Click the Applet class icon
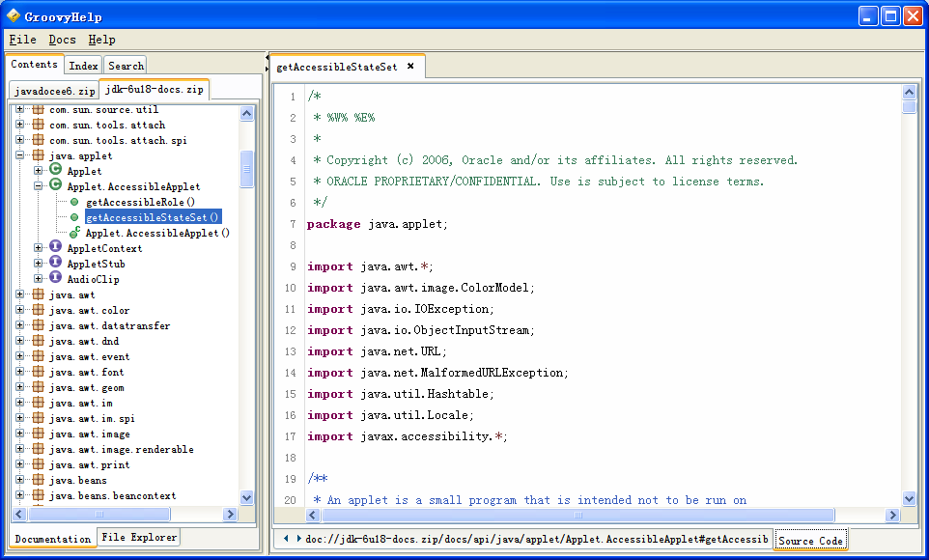Screen dimensions: 929x560 pos(56,171)
